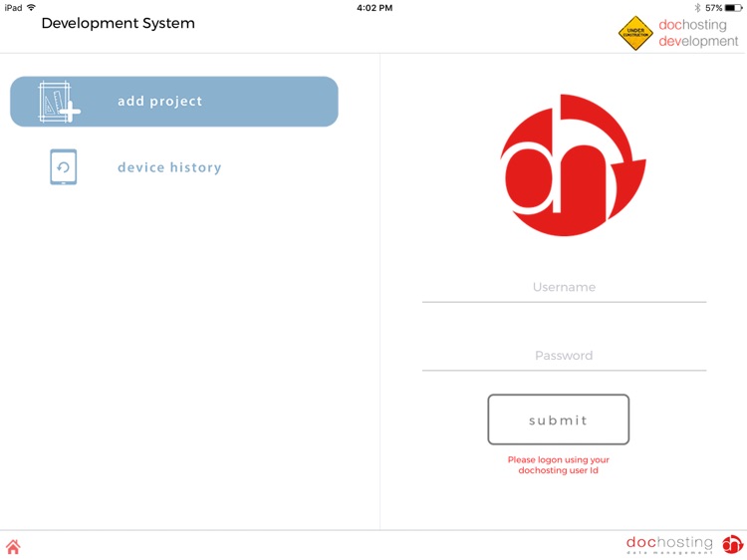
Task: Click the small footer dh circle icon
Action: (733, 545)
